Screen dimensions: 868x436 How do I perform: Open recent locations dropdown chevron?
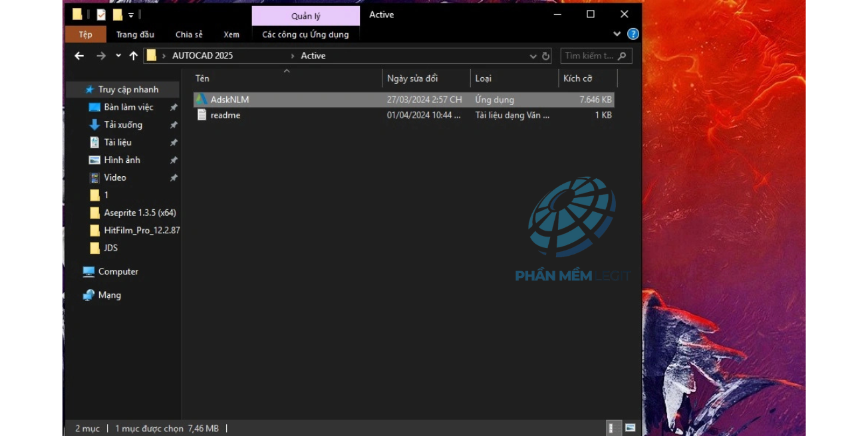tap(118, 56)
